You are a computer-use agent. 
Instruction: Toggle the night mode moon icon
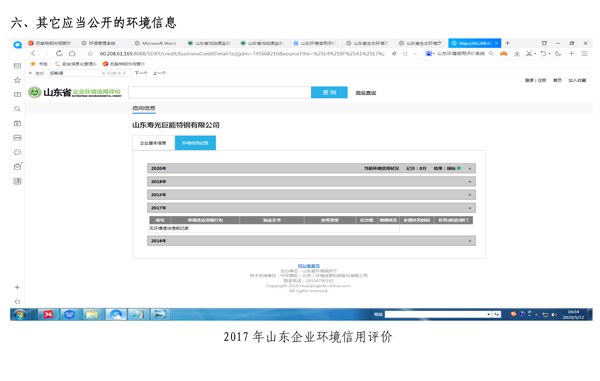(558, 54)
